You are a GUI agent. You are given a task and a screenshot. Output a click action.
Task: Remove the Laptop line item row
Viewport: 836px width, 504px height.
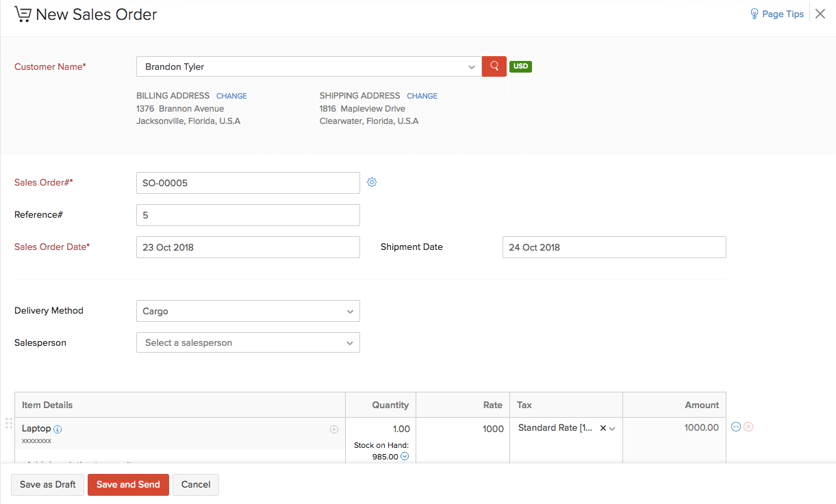point(748,427)
